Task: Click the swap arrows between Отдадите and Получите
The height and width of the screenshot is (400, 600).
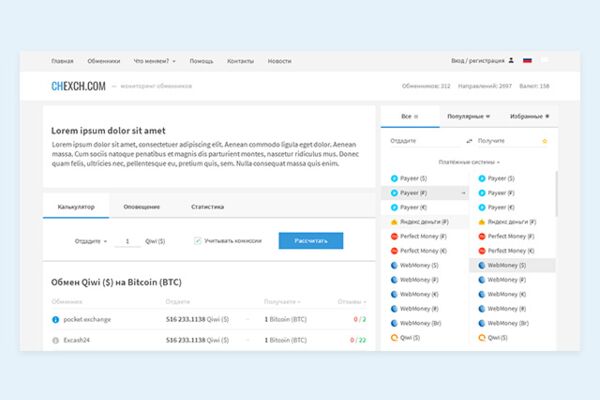Action: click(x=469, y=141)
